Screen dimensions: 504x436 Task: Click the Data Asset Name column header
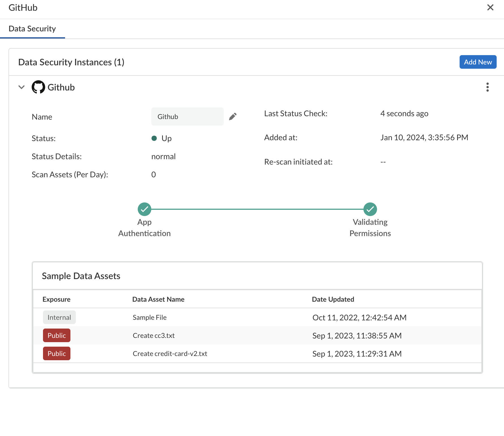pyautogui.click(x=158, y=299)
